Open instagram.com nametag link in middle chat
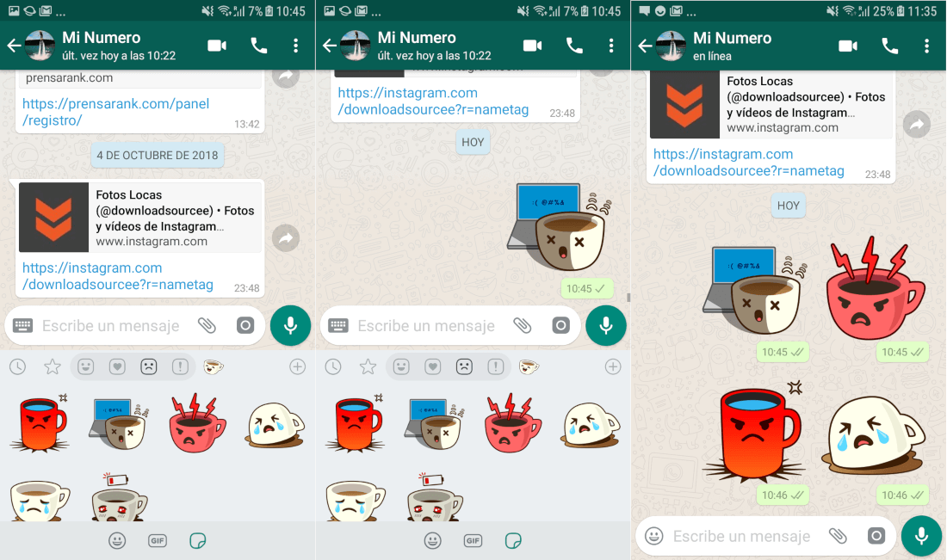Screen dimensions: 947x560 [x=433, y=101]
